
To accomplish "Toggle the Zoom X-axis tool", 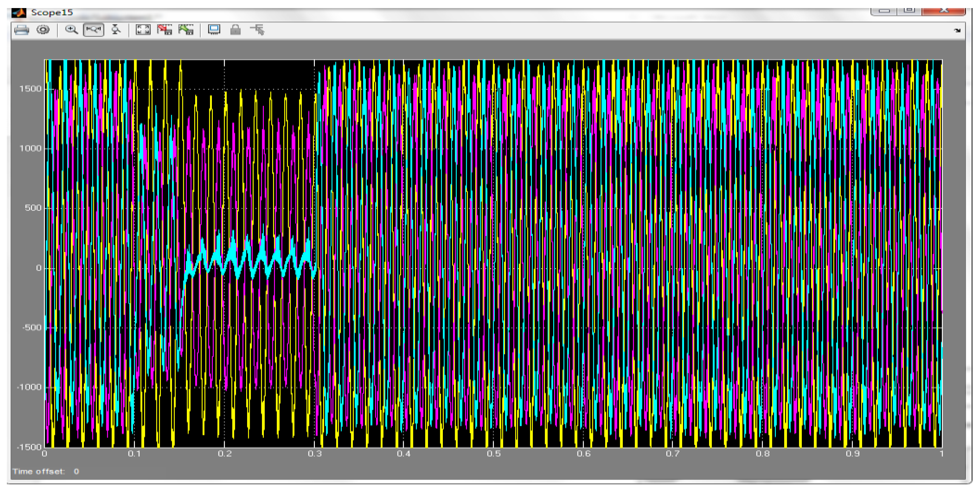I will pos(94,30).
